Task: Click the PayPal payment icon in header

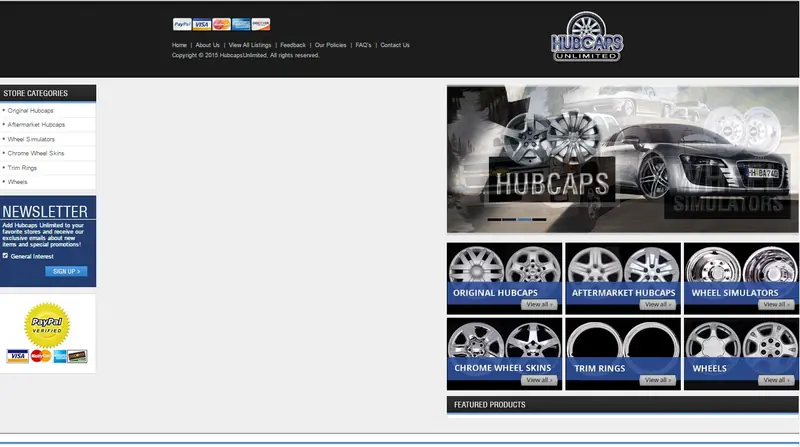Action: 182,24
